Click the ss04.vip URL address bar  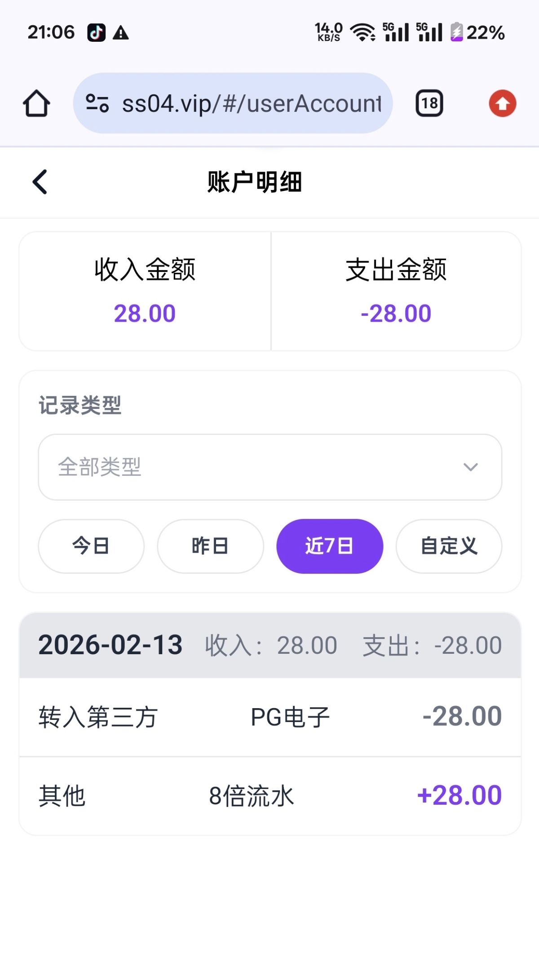pyautogui.click(x=252, y=103)
